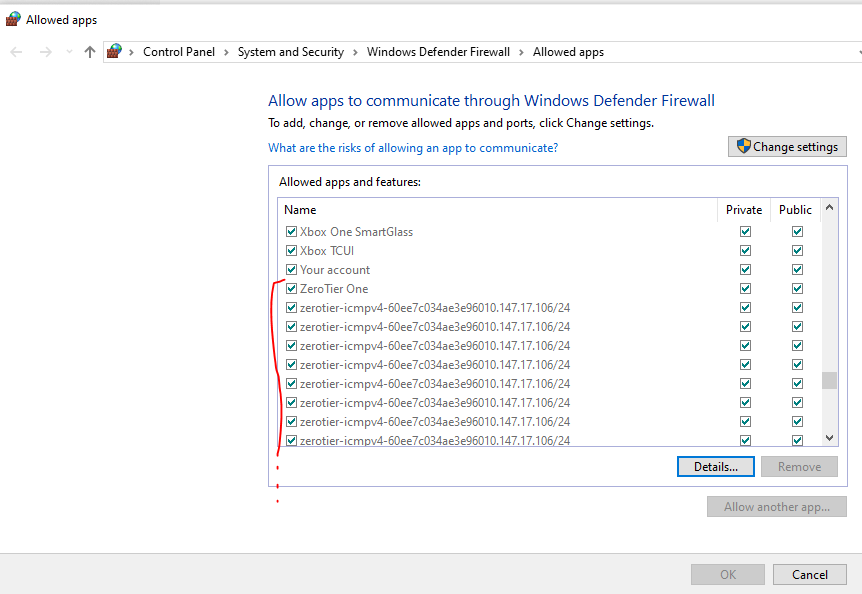Toggle the ZeroTier One name checkbox
The height and width of the screenshot is (594, 862).
(291, 289)
